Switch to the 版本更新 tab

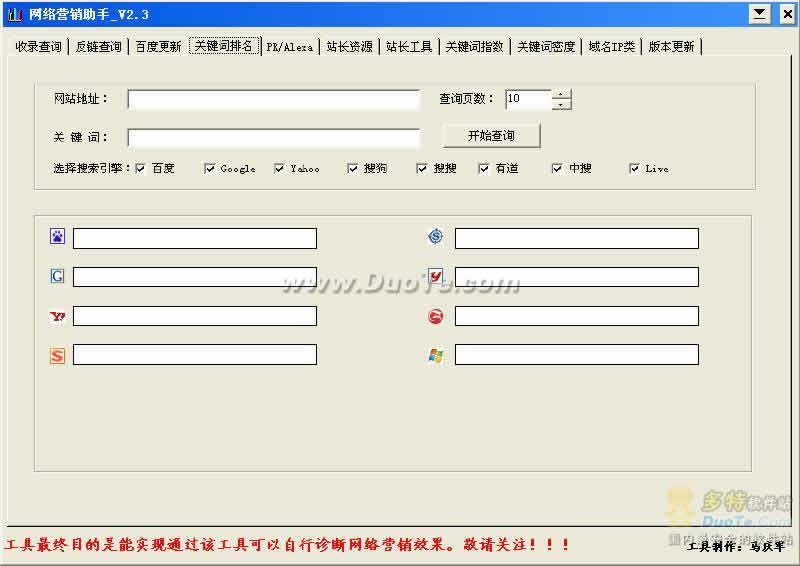point(671,47)
